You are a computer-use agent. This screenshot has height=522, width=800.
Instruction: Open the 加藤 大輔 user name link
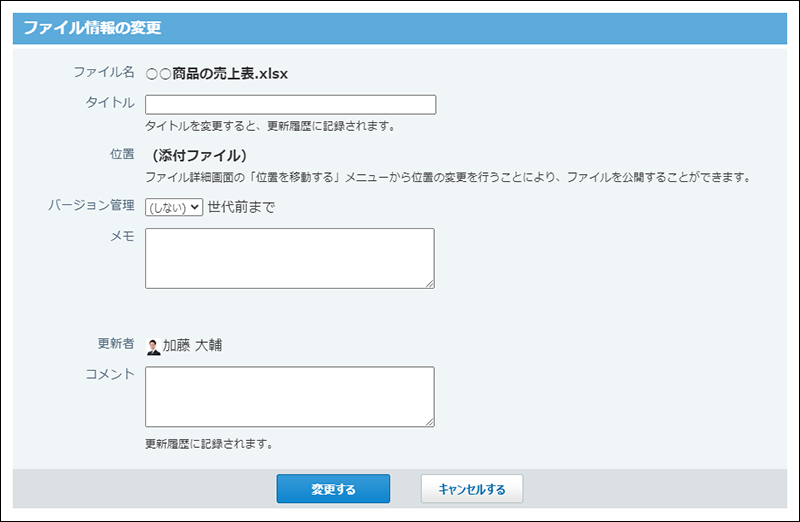coord(192,345)
